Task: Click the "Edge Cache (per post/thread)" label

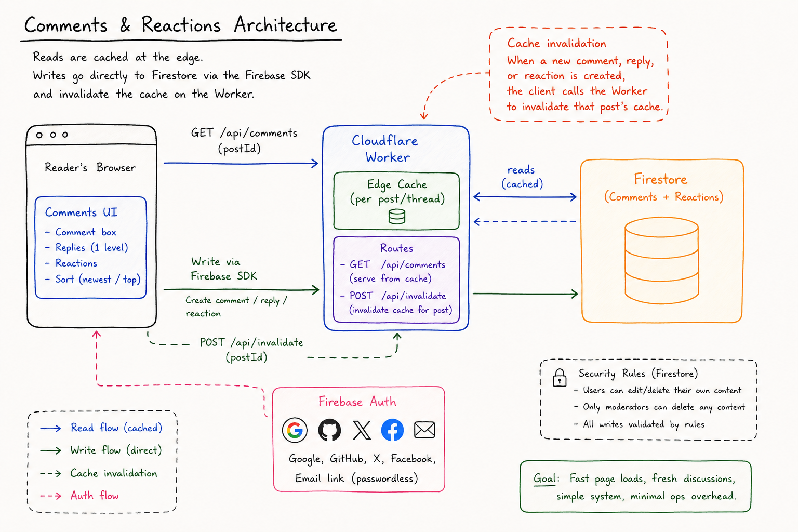Action: pos(397,192)
